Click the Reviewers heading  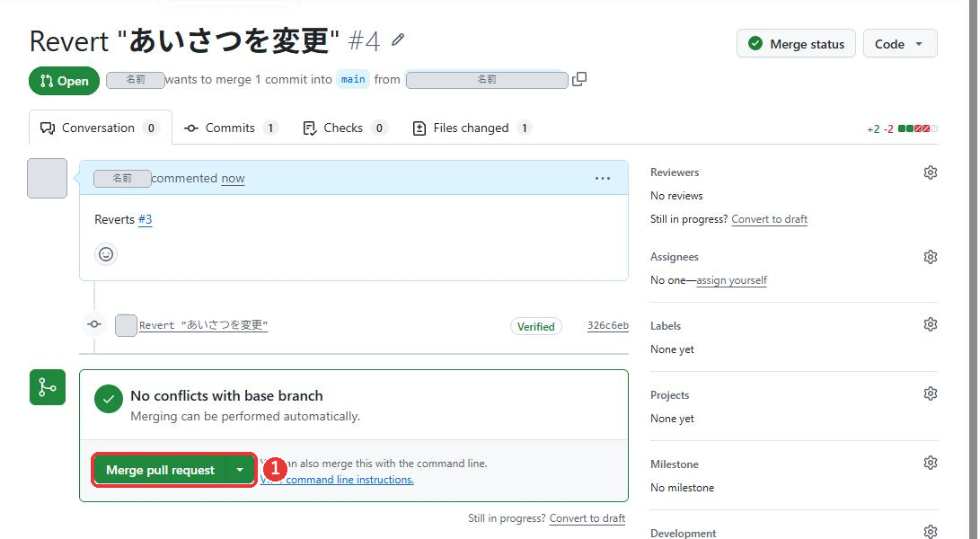coord(675,172)
